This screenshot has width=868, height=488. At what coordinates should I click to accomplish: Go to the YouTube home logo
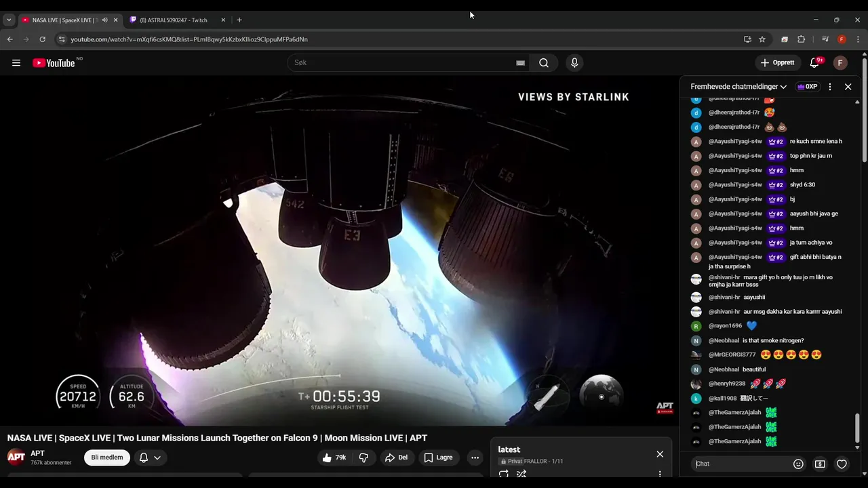click(x=54, y=63)
